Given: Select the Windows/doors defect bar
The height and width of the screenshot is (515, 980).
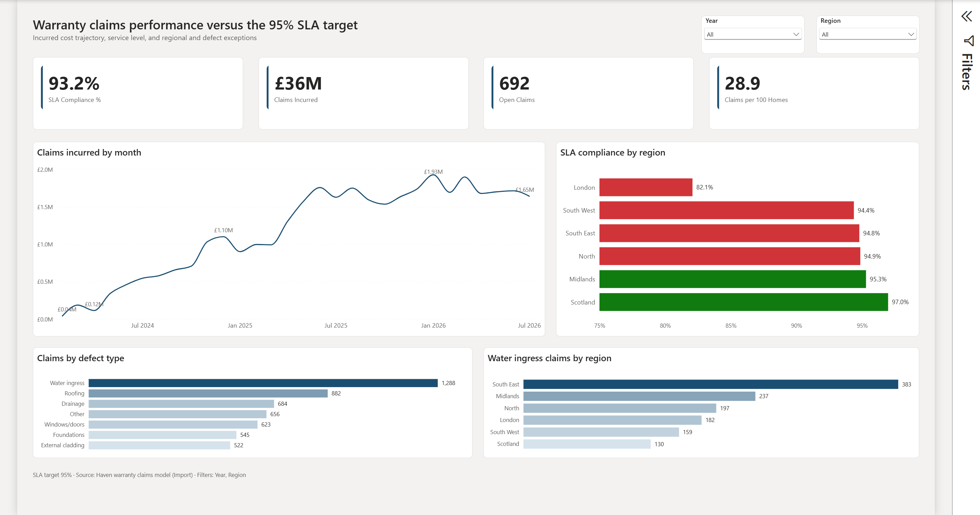Looking at the screenshot, I should 173,424.
